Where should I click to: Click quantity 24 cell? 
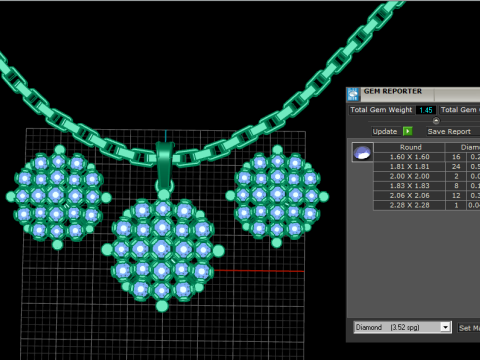(x=456, y=167)
